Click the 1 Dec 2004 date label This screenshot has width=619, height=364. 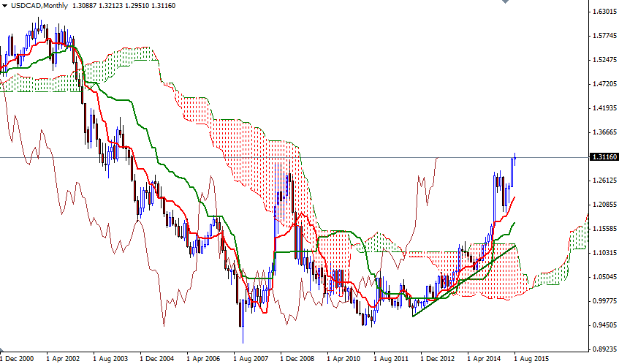point(156,358)
